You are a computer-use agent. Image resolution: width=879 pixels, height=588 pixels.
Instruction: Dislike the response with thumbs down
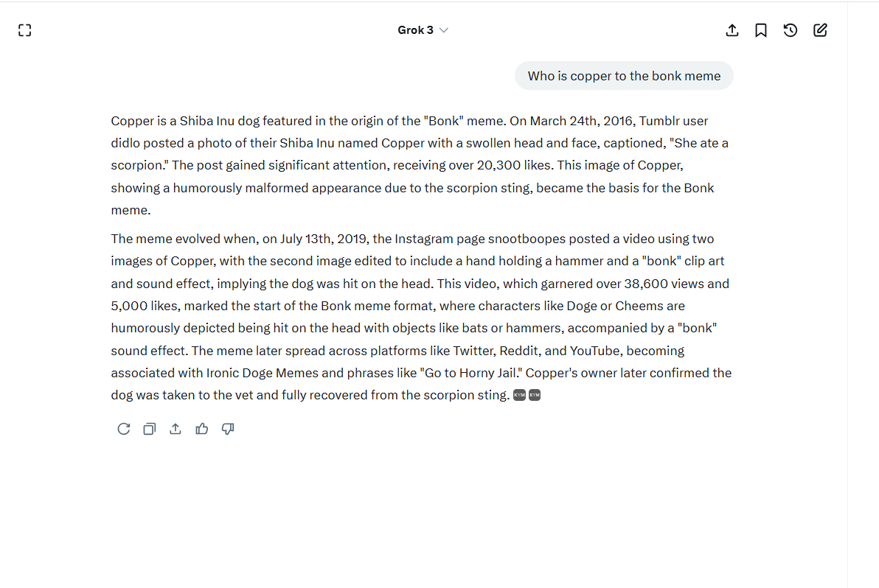click(228, 429)
